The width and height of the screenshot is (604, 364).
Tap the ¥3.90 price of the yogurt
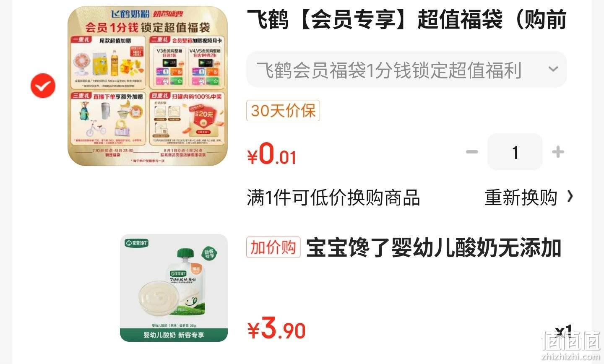tap(276, 329)
